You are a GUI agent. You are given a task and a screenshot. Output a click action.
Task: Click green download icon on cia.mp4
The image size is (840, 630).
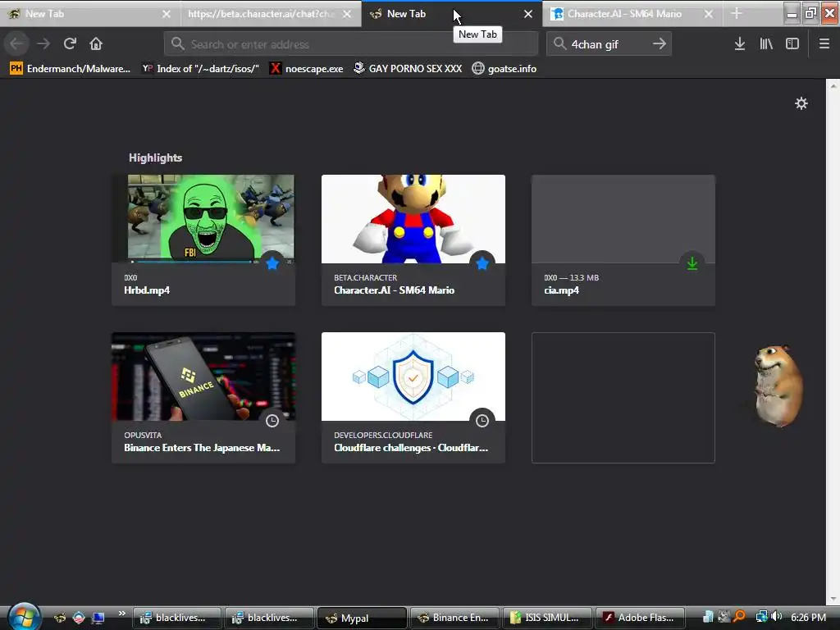coord(692,263)
